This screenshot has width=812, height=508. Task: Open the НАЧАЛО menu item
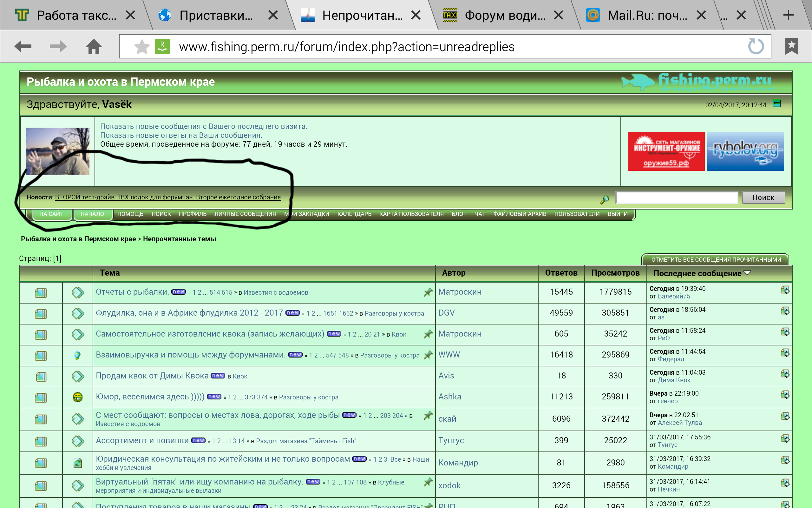(x=92, y=214)
